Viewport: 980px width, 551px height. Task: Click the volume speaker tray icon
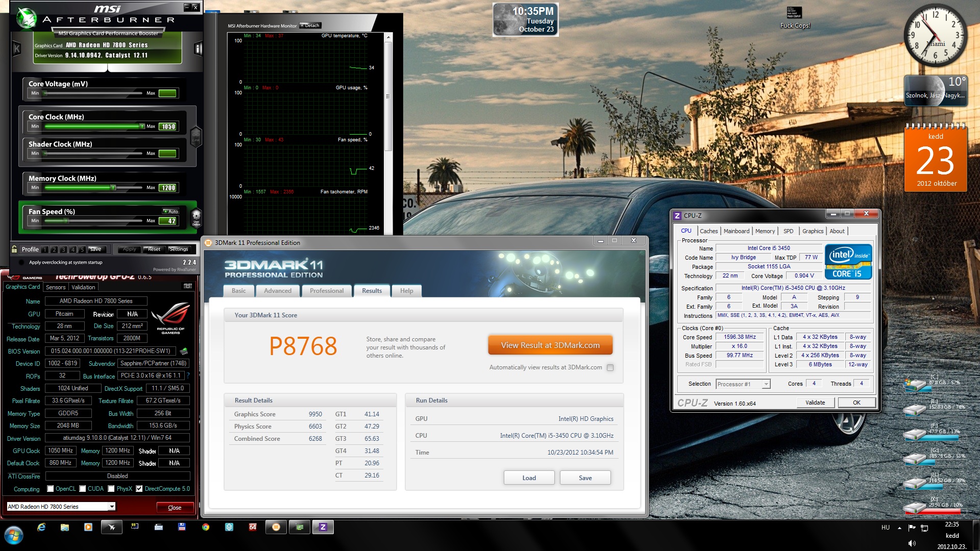click(912, 543)
